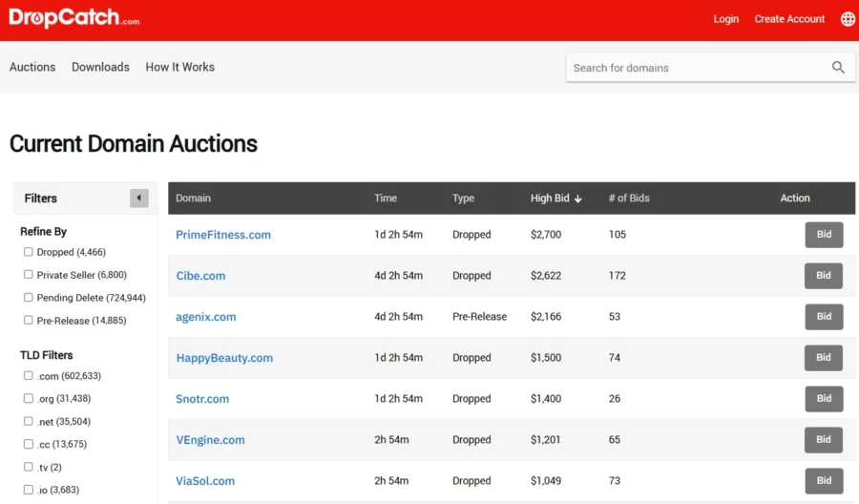Image resolution: width=859 pixels, height=504 pixels.
Task: Click the TLD Filters heading
Action: pyautogui.click(x=47, y=355)
